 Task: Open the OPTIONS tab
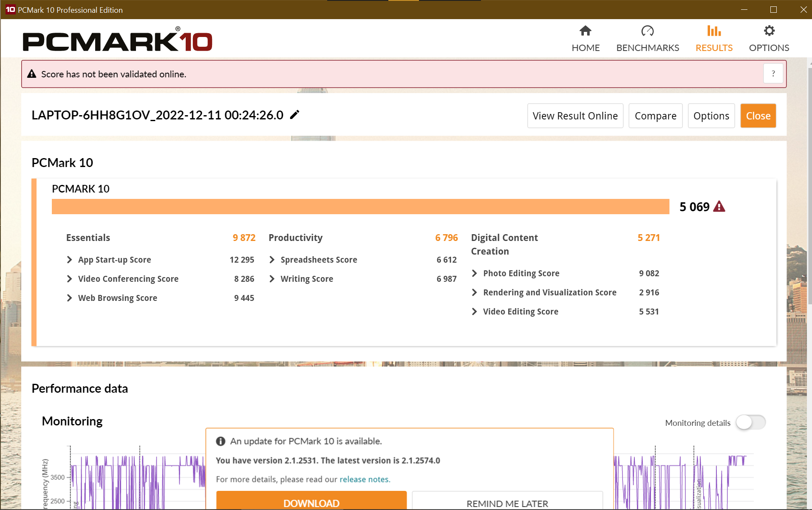(769, 38)
